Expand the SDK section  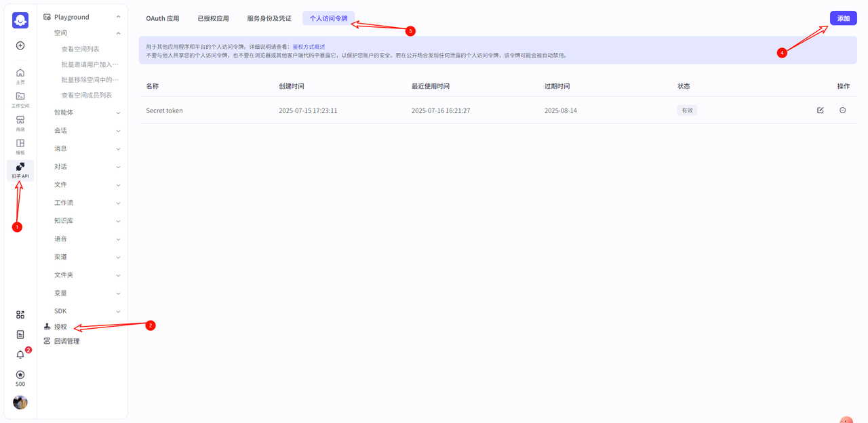coord(118,311)
